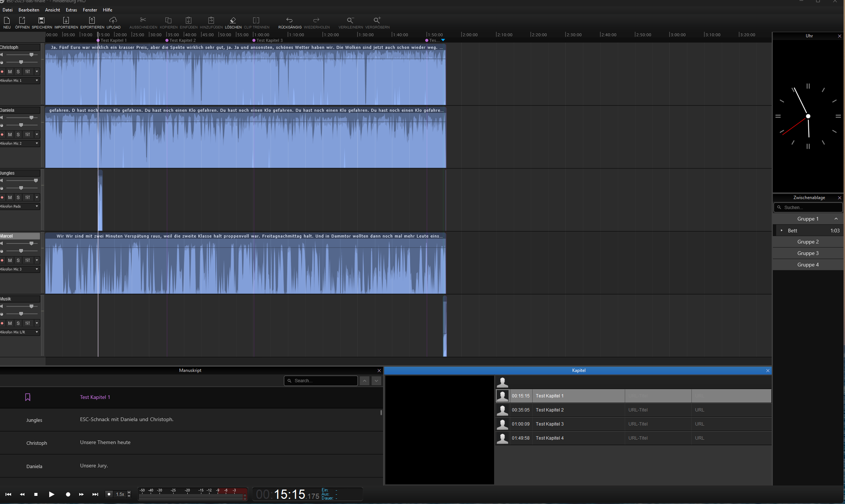
Task: Open Mikrofon Mic 2 input dropdown
Action: pyautogui.click(x=20, y=143)
